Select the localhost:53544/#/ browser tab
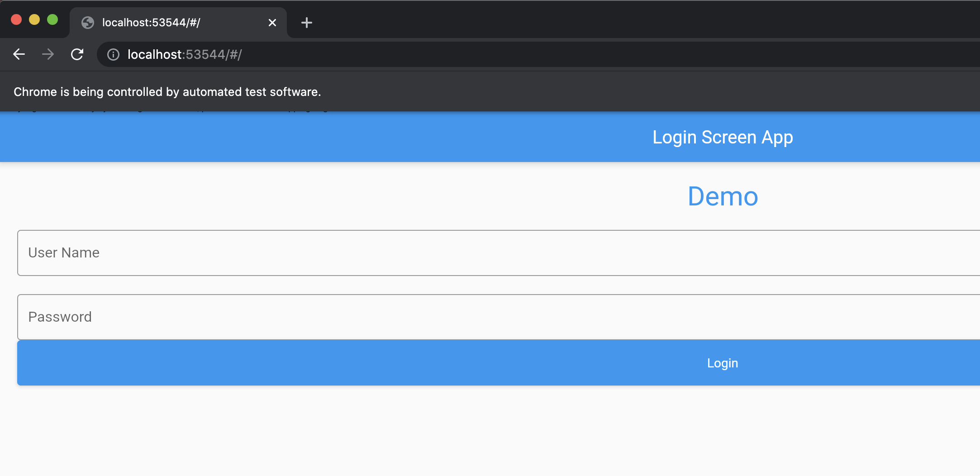 [178, 23]
